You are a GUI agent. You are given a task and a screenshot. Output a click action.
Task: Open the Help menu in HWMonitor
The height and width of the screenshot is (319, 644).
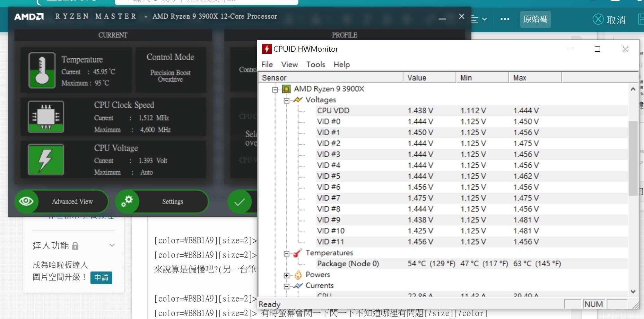point(342,64)
